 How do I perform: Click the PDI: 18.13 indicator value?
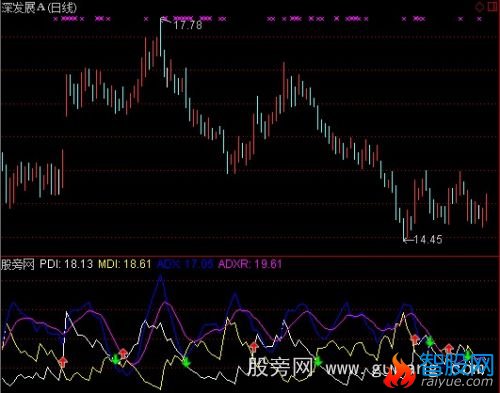[x=66, y=264]
